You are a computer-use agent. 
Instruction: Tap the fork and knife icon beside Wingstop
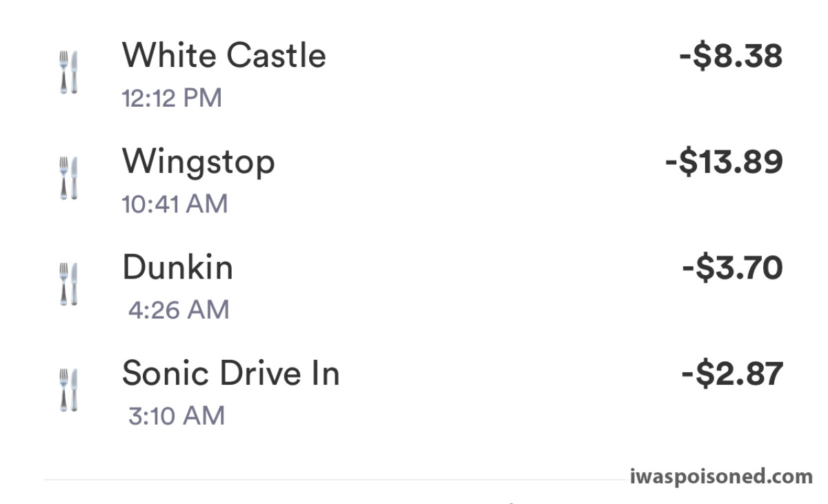tap(68, 178)
